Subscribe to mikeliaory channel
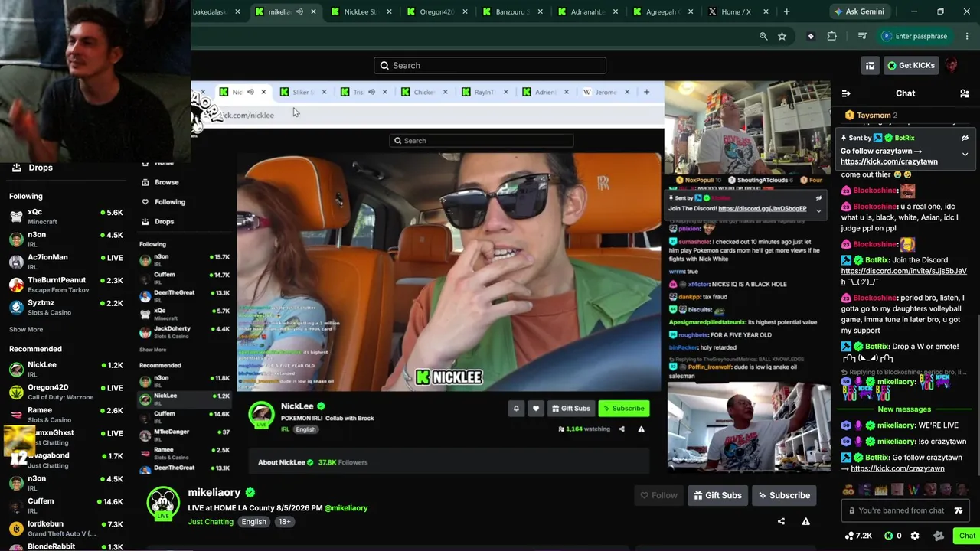The image size is (980, 551). pos(784,495)
